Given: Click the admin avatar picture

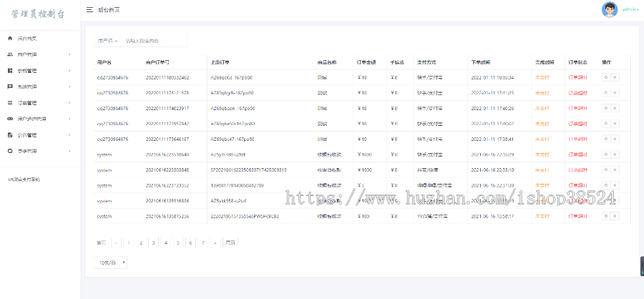Looking at the screenshot, I should click(610, 10).
